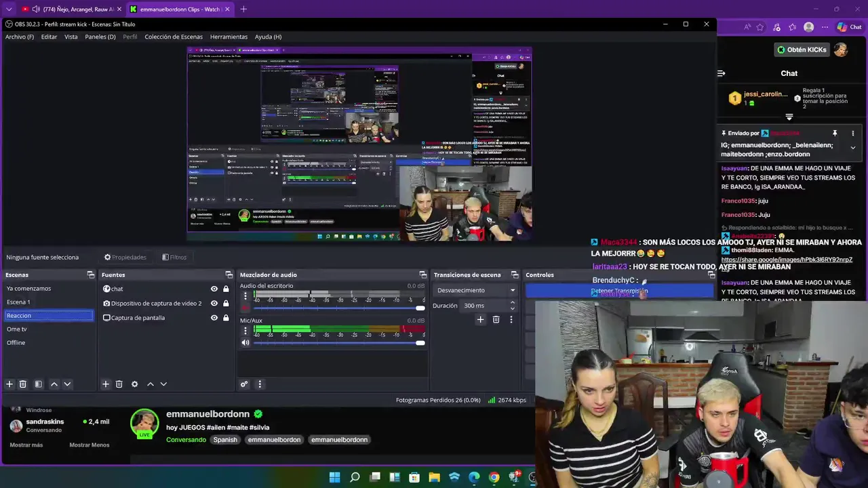Image resolution: width=868 pixels, height=488 pixels.
Task: Open the Editar menu
Action: tap(49, 37)
